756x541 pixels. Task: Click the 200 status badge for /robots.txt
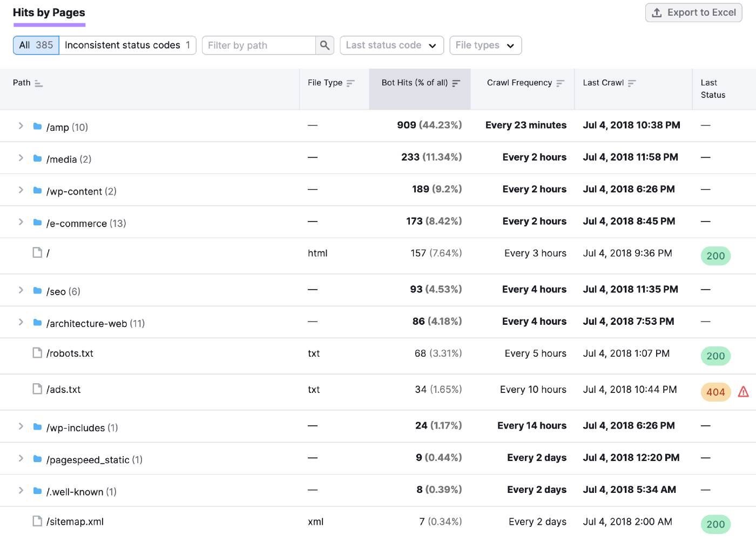pyautogui.click(x=715, y=356)
